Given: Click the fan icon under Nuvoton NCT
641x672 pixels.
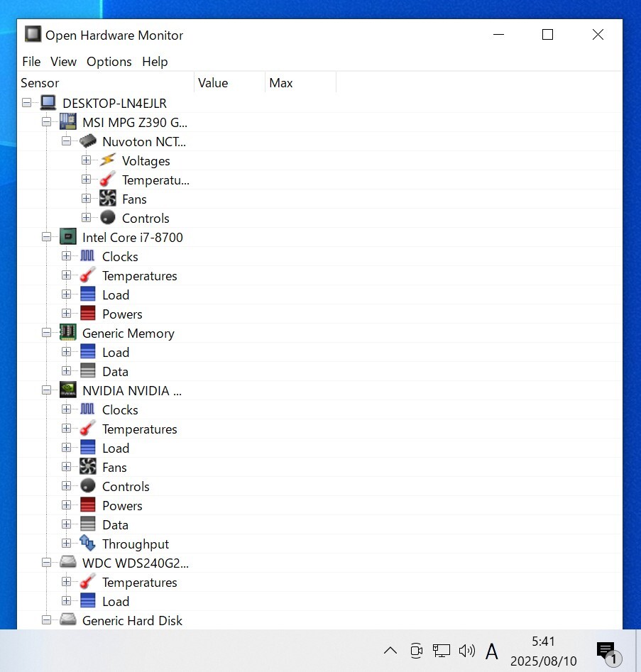Looking at the screenshot, I should tap(108, 199).
